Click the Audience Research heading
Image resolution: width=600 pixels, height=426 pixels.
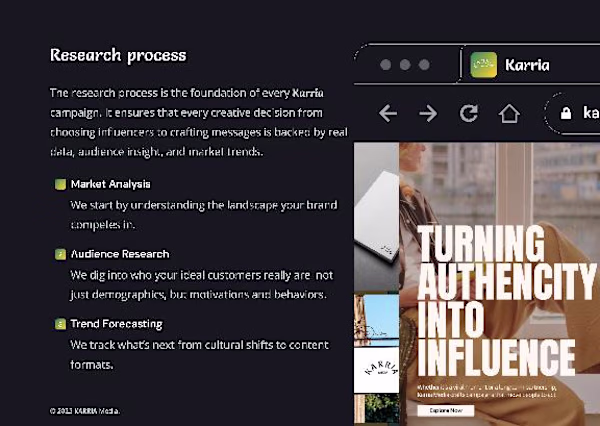pos(120,254)
